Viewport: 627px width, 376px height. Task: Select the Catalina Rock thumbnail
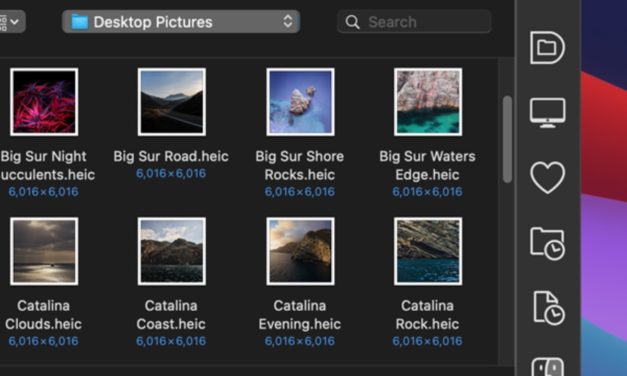click(x=428, y=251)
